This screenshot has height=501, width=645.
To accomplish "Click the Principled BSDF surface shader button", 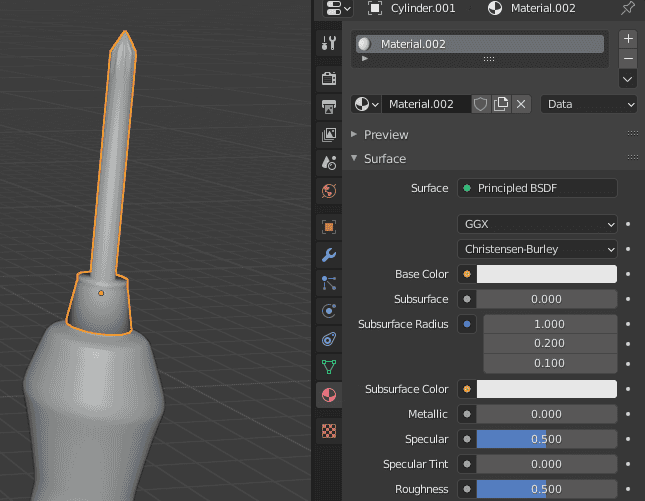I will (537, 188).
